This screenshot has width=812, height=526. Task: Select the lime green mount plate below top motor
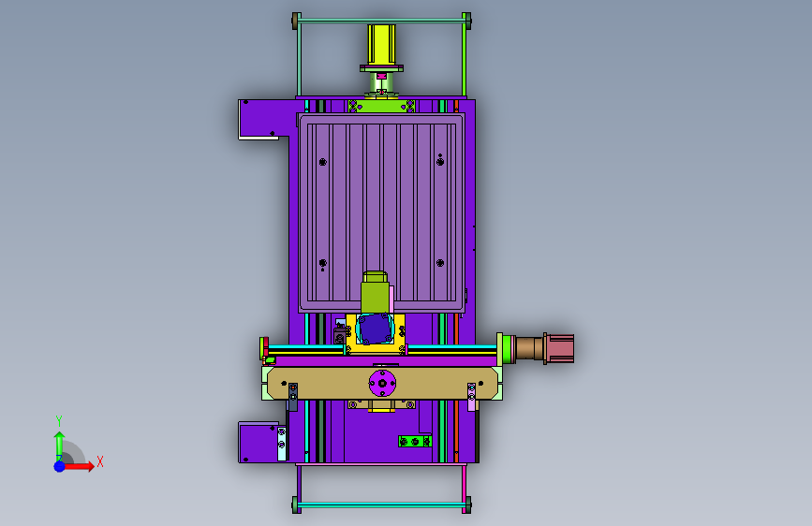382,106
